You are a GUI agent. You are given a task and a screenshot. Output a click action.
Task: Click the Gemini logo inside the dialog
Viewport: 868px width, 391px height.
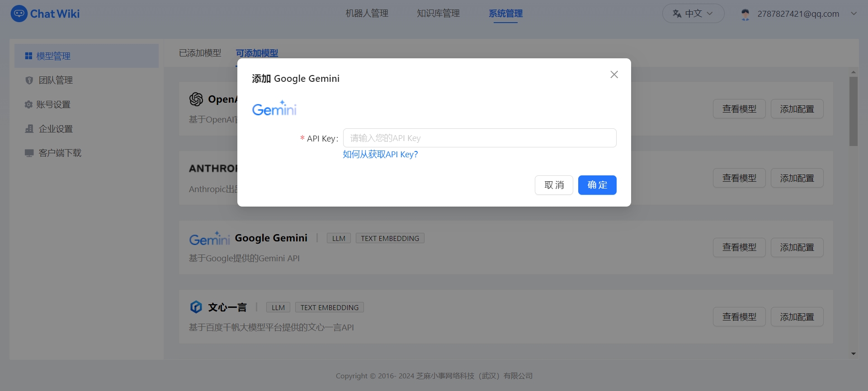274,108
